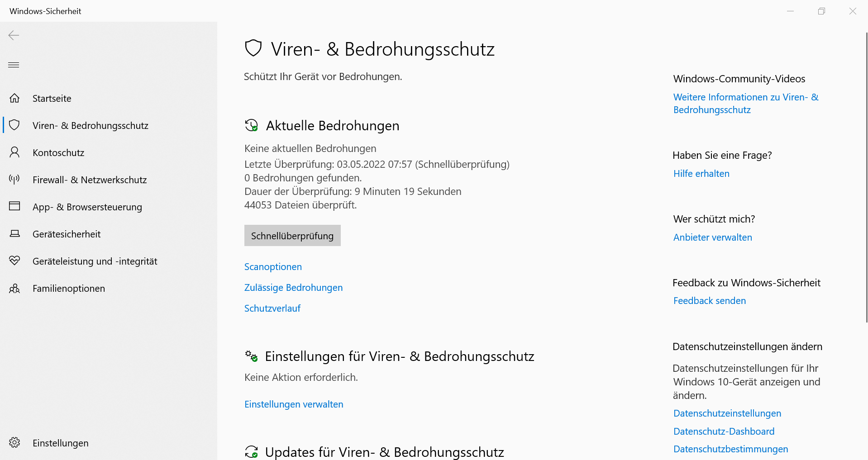Select Viren- & Bedrohungsschutz in sidebar
The width and height of the screenshot is (868, 460).
(90, 125)
